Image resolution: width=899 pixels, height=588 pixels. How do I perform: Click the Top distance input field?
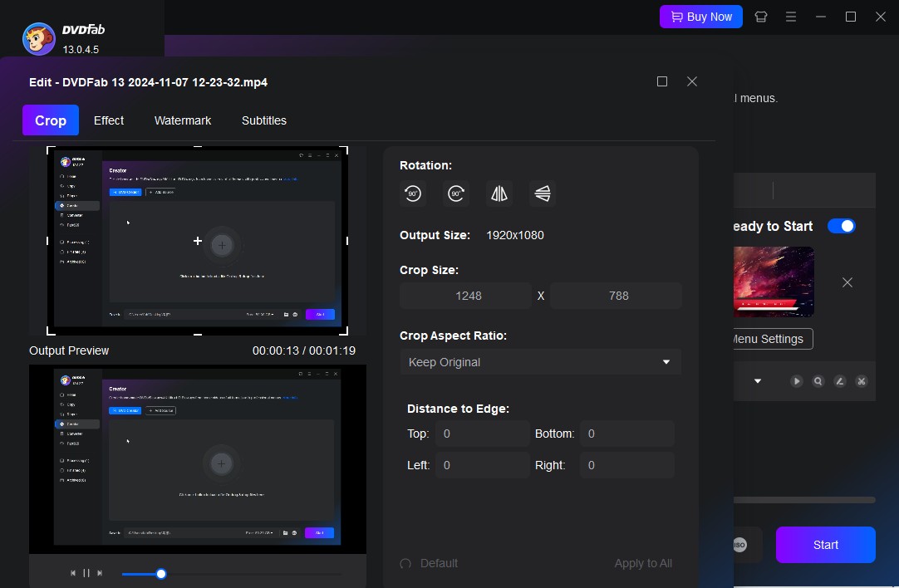pyautogui.click(x=482, y=434)
